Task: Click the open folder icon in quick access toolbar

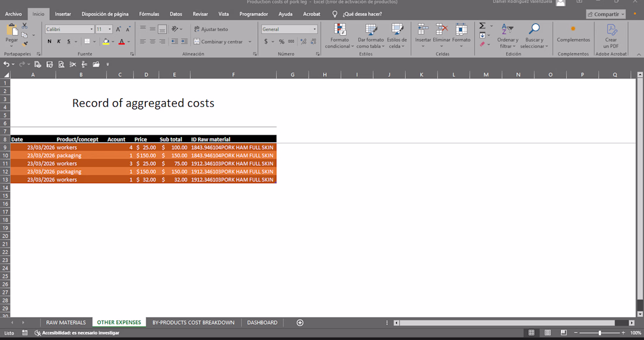Action: (x=96, y=64)
